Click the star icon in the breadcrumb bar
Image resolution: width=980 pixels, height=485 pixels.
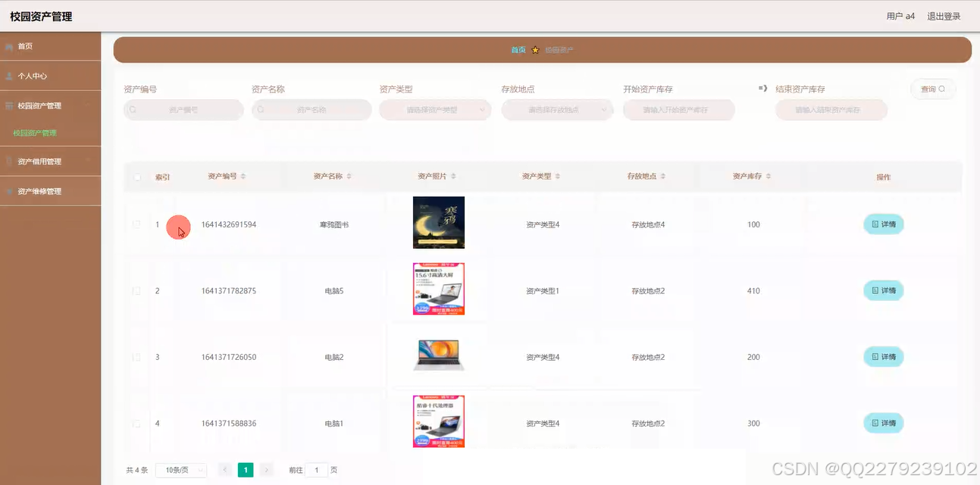coord(536,49)
